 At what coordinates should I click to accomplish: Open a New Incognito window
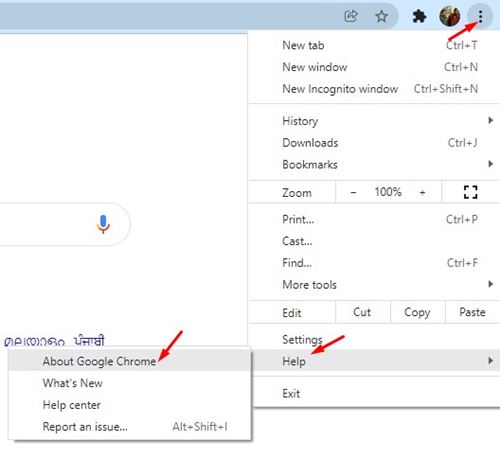(x=374, y=89)
